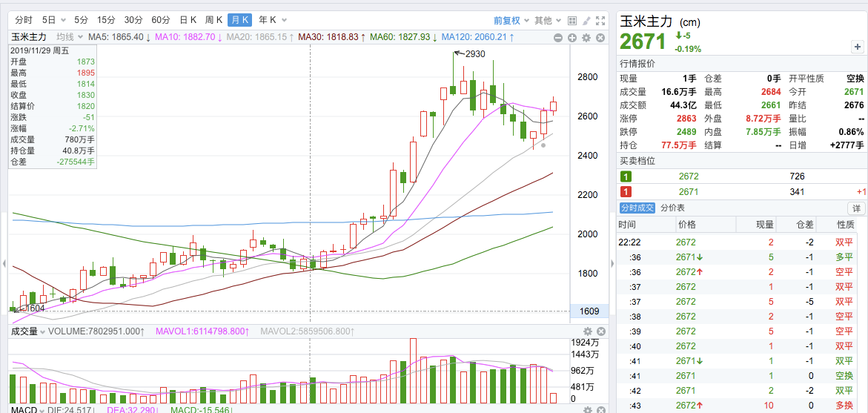This screenshot has height=413, width=868.
Task: Click sell-1 price 2672 in 买卖档位
Action: [689, 176]
